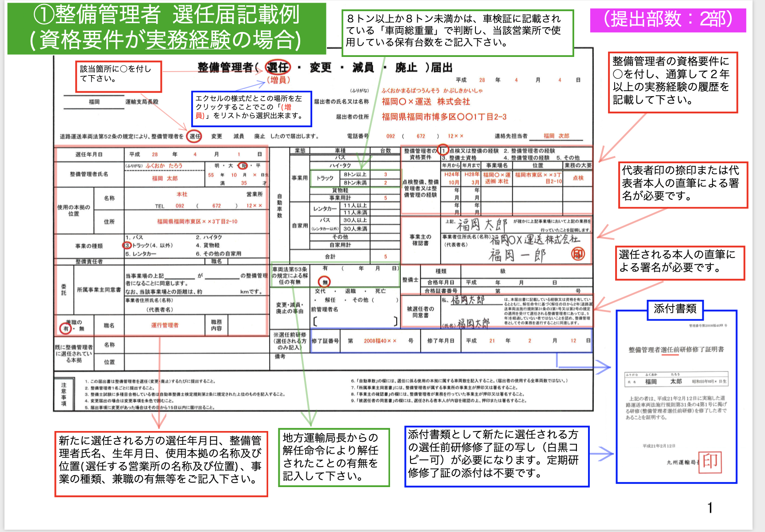Select the circled 有 in the 兼職の有無 cell
Viewport: 765px width, 532px height.
point(66,328)
